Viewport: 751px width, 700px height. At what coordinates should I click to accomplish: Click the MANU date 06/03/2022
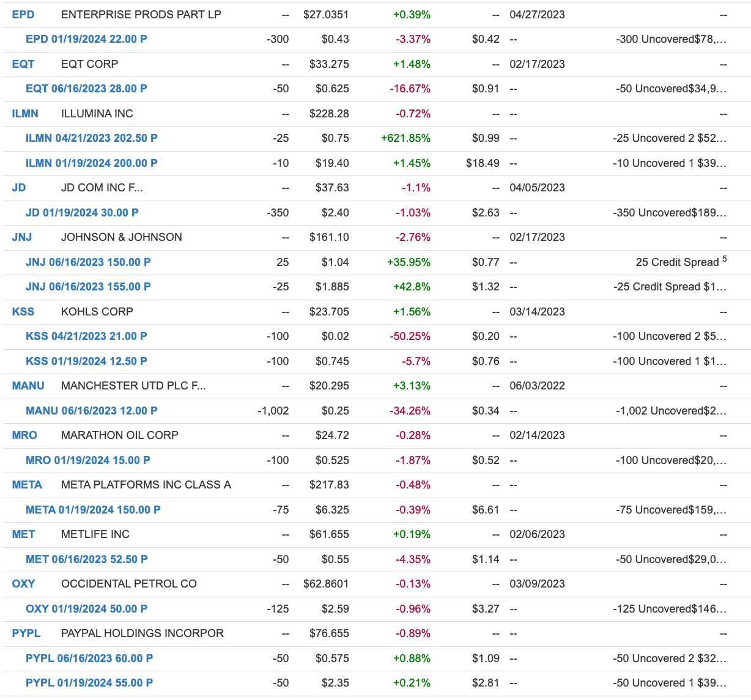coord(537,386)
